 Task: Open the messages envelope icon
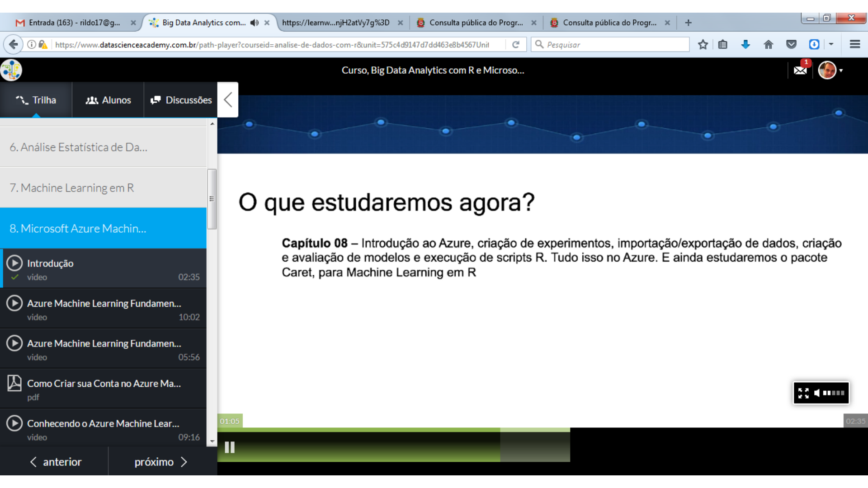800,70
